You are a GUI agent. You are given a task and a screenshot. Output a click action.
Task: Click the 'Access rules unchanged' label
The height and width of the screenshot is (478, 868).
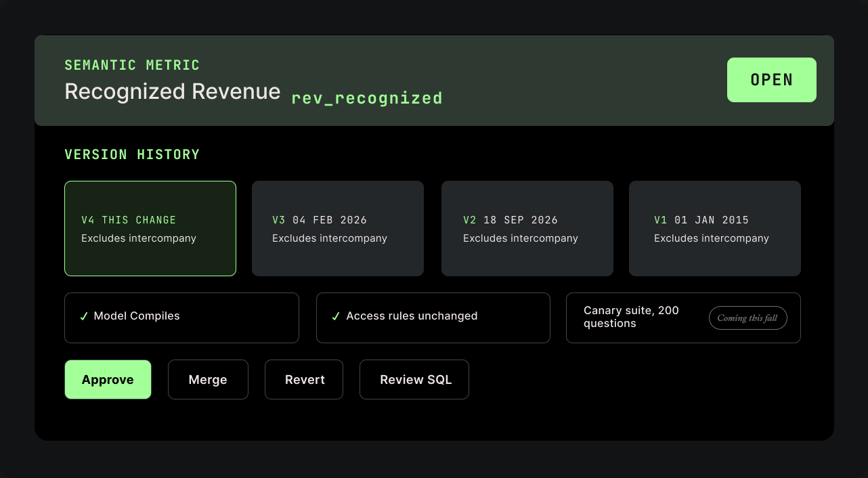coord(412,316)
